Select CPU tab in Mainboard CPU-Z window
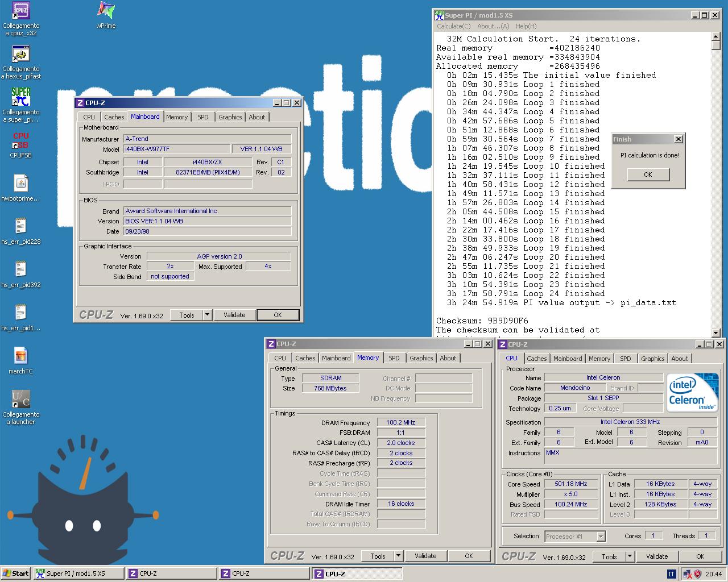The image size is (728, 582). (x=89, y=117)
